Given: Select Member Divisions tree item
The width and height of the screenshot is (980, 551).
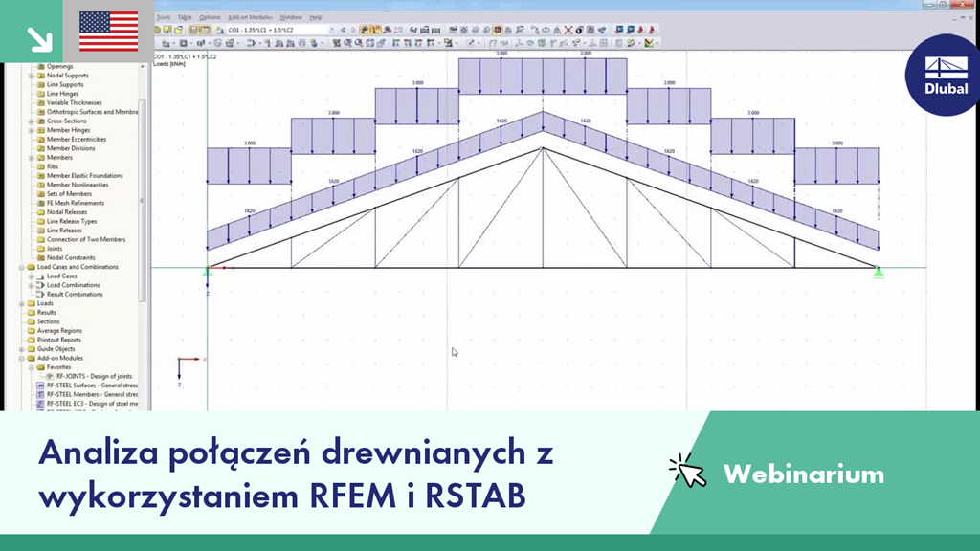Looking at the screenshot, I should [x=71, y=148].
